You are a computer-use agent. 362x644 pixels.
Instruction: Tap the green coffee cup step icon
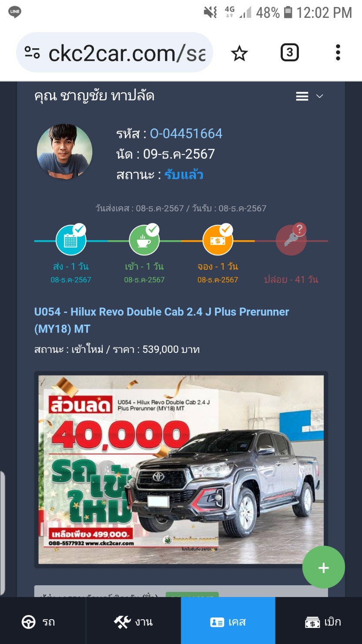(x=144, y=240)
